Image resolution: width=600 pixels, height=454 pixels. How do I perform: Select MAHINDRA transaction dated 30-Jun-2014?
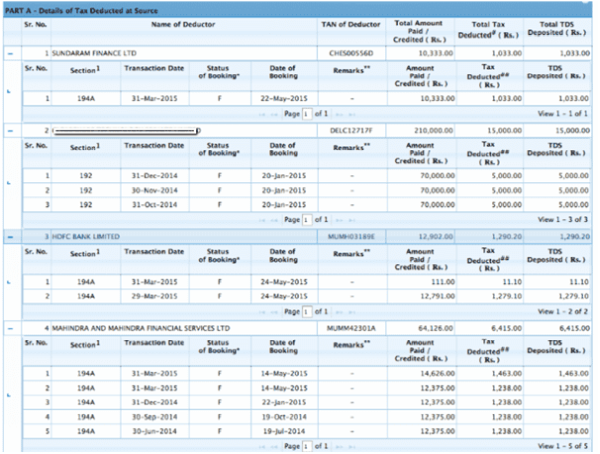click(x=154, y=427)
